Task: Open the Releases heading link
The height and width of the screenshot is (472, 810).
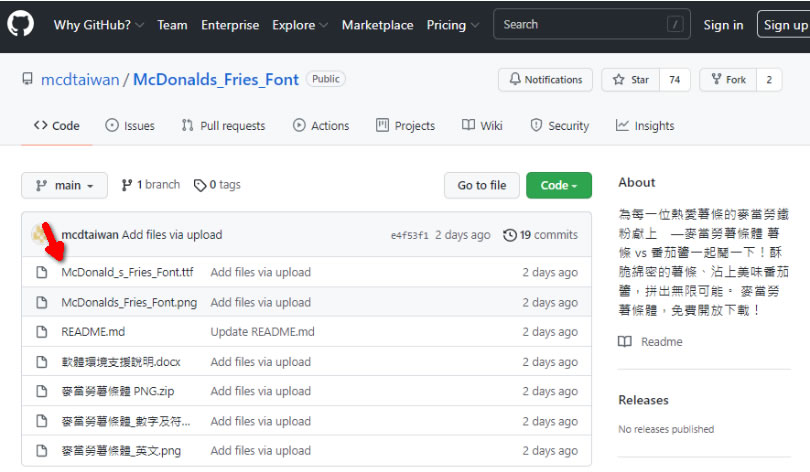Action: pos(643,400)
